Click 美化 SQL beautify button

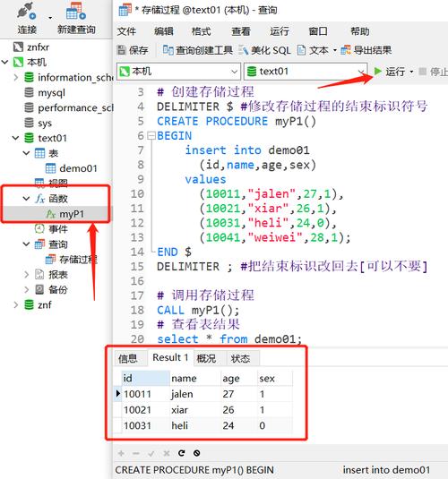tap(265, 50)
